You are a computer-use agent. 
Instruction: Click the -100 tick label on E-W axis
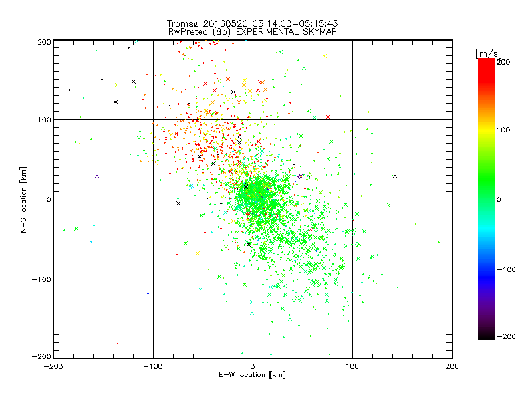click(153, 366)
